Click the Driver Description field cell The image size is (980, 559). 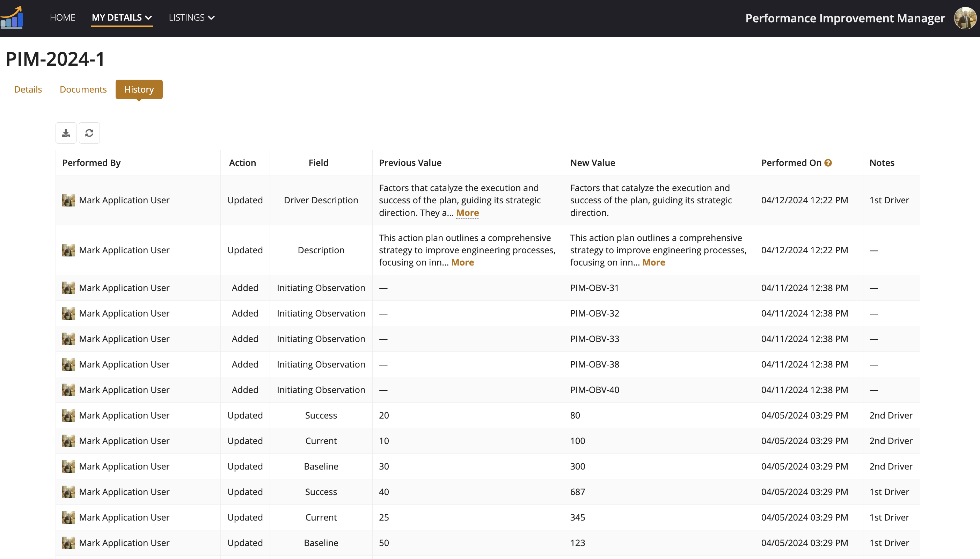pos(321,200)
